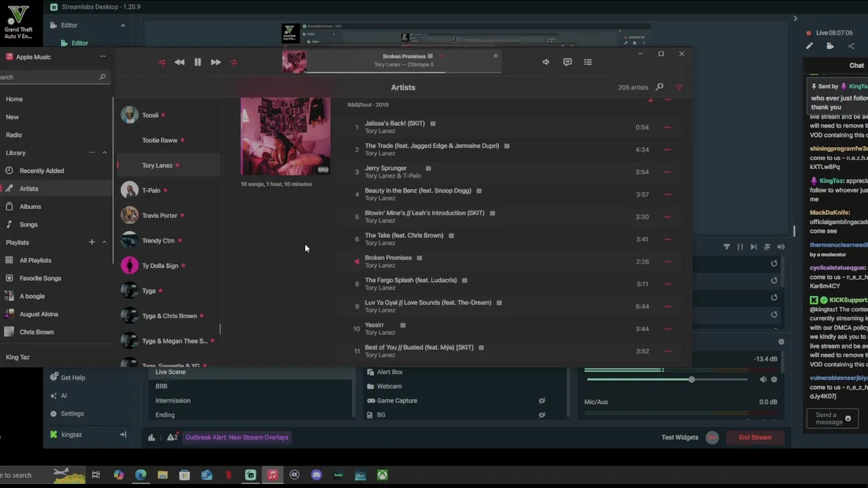Open the playing next queue list icon
This screenshot has width=868, height=488.
588,62
